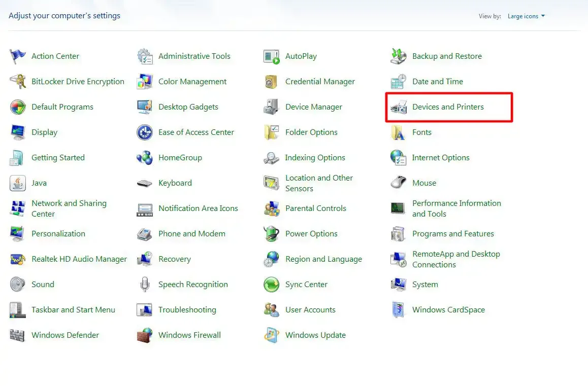Open the Power Options battery icon
Viewport: 588px width, 386px height.
coord(272,234)
